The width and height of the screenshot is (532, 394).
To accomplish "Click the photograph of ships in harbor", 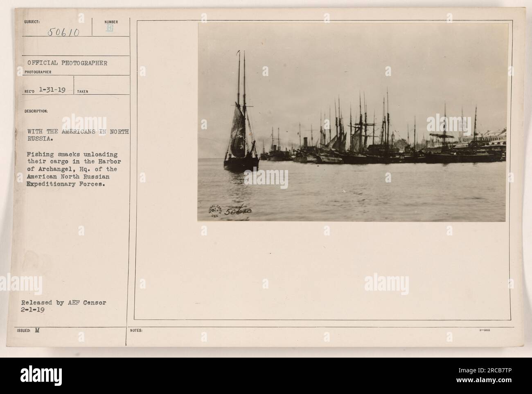I will click(x=352, y=122).
